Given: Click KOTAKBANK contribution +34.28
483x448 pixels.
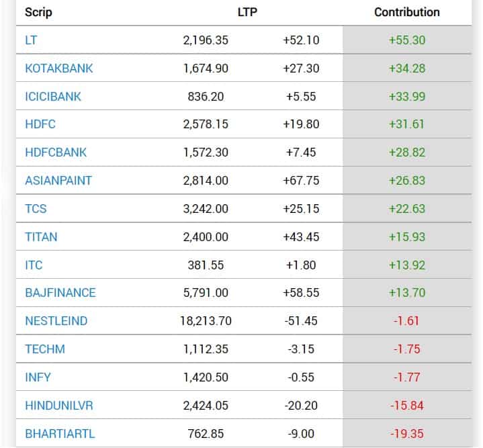Looking at the screenshot, I should (407, 69).
